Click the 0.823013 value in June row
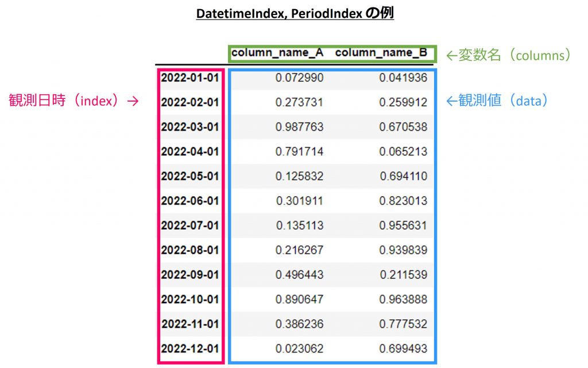 tap(403, 201)
